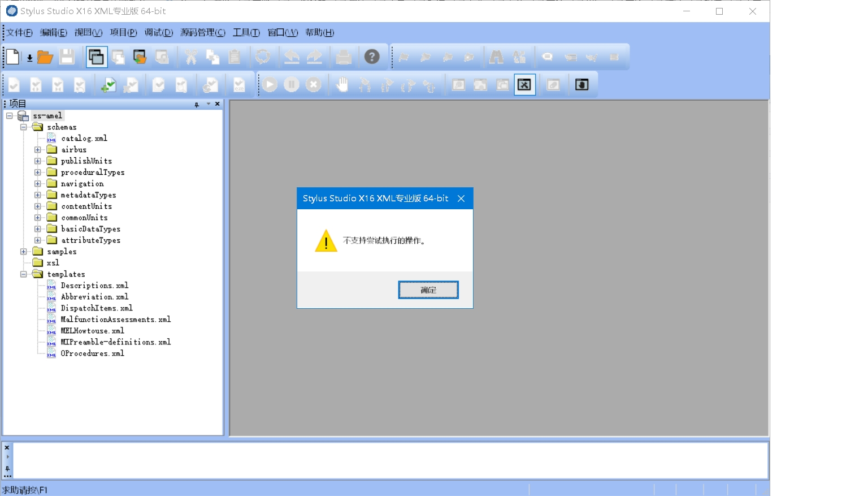Select the xsl folder
Screen dimensions: 868x496
click(53, 262)
